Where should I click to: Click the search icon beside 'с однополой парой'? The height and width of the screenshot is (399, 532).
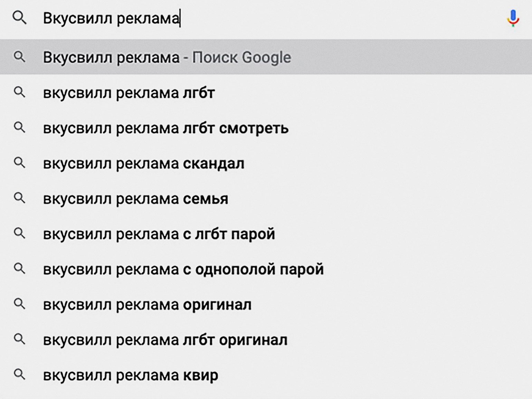tap(19, 268)
